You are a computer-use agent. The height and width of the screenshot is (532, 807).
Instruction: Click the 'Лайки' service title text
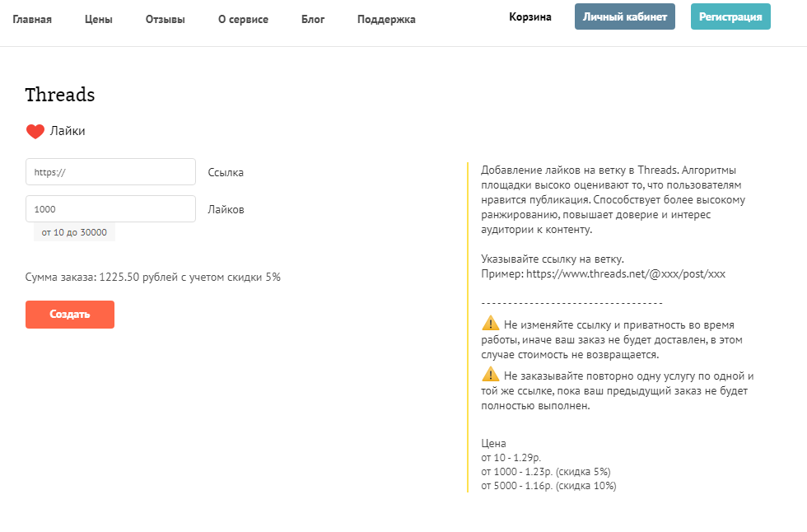coord(68,131)
